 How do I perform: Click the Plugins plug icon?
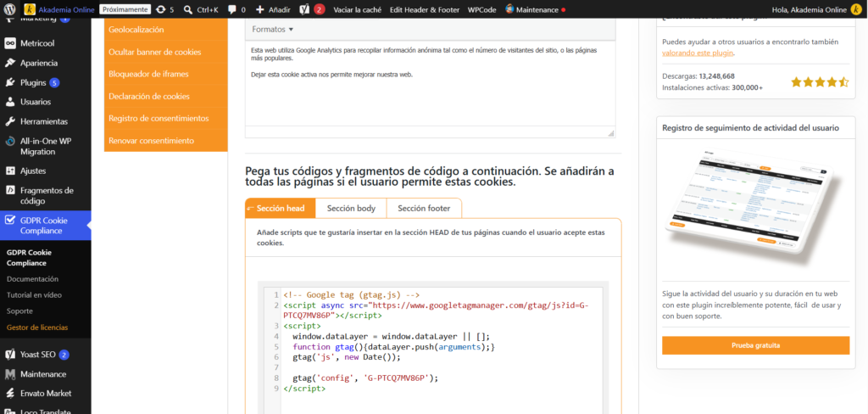pyautogui.click(x=10, y=82)
